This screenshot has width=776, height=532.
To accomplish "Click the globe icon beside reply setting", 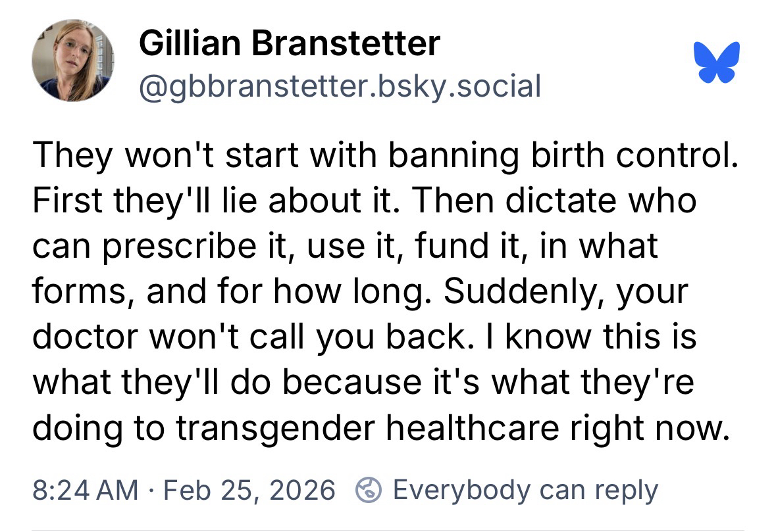I will pyautogui.click(x=369, y=490).
